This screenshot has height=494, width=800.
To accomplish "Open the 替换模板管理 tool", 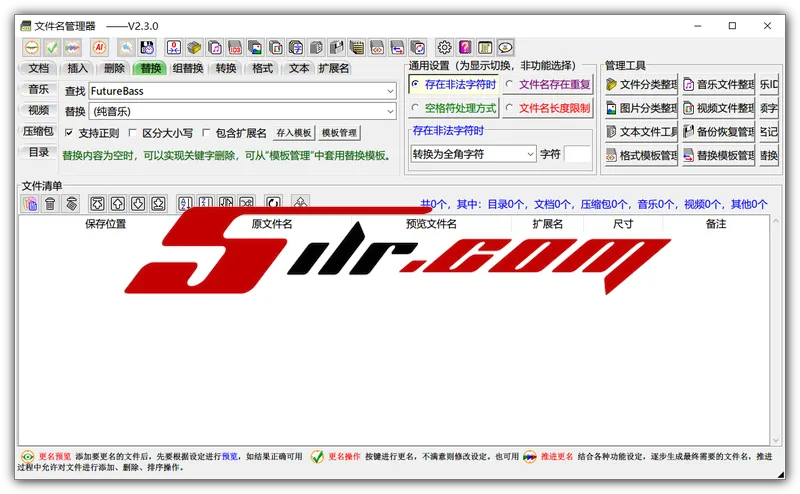I will coord(718,155).
